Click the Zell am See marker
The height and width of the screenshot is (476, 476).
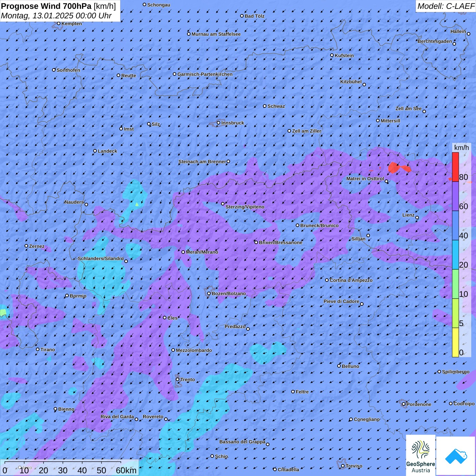(424, 111)
